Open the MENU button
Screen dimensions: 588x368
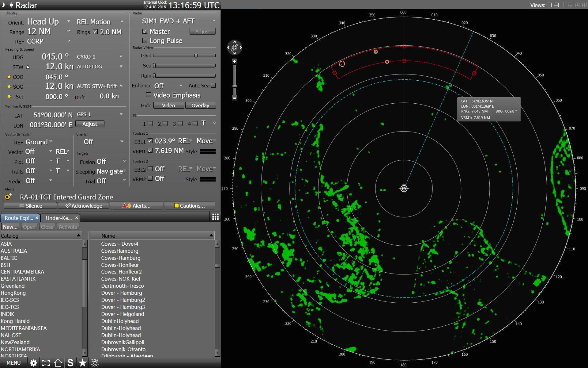click(13, 363)
